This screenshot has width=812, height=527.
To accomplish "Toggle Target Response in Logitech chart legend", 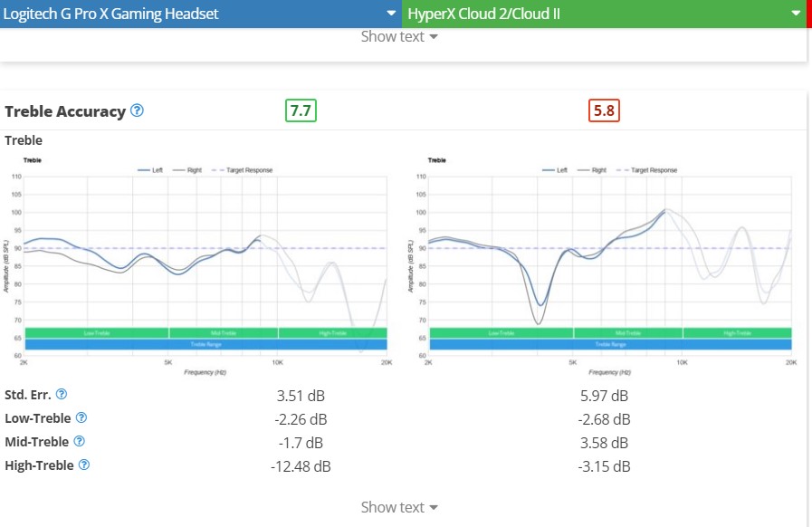I will [x=243, y=170].
